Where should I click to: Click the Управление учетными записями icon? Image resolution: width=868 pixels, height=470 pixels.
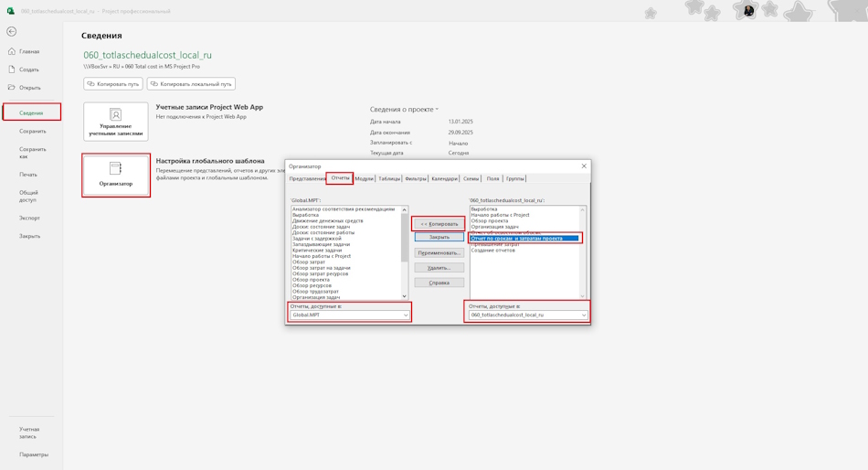[116, 114]
